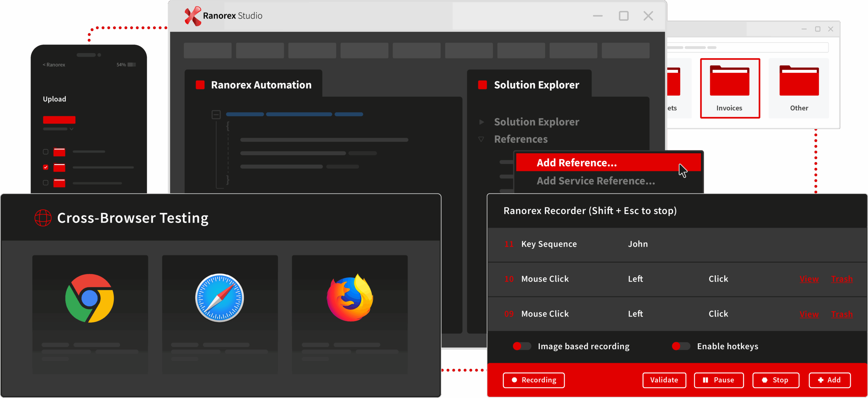Image resolution: width=868 pixels, height=398 pixels.
Task: Select the Invoices folder
Action: tap(730, 88)
